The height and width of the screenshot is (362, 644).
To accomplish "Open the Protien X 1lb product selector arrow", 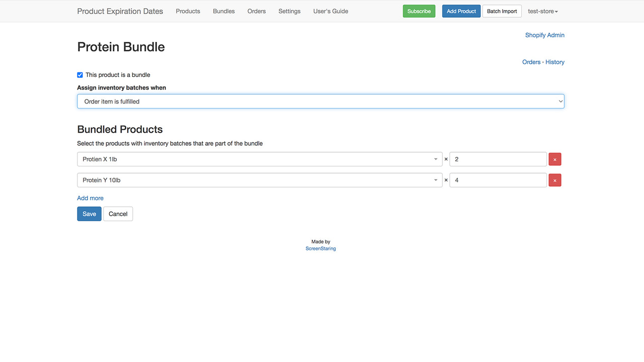I will point(436,159).
